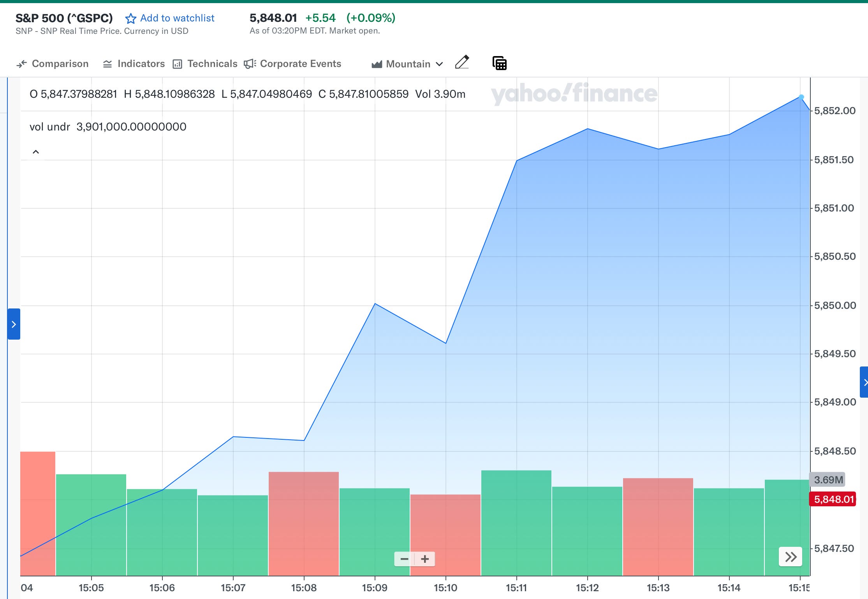Click the Add to watchlist star icon
This screenshot has width=868, height=599.
pos(130,18)
